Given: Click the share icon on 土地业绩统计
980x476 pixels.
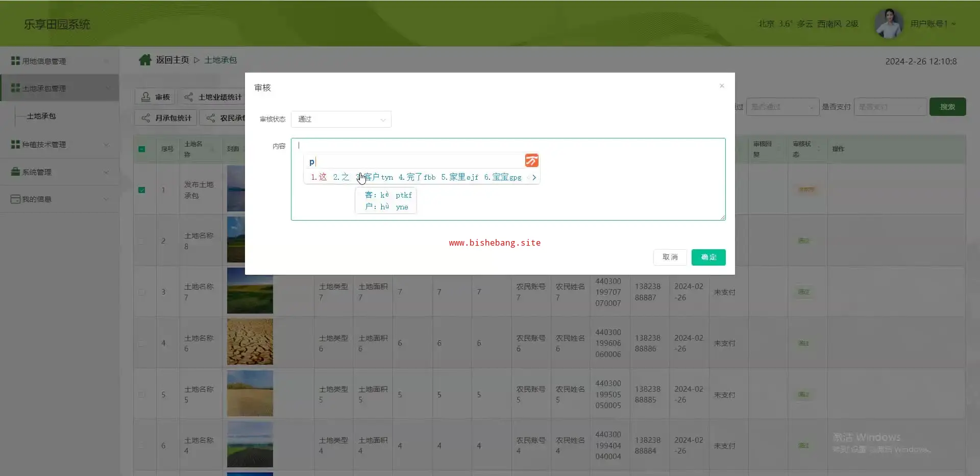Looking at the screenshot, I should [188, 97].
